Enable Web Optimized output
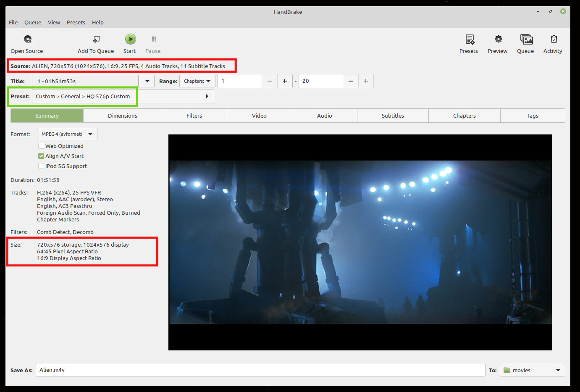 pyautogui.click(x=41, y=146)
